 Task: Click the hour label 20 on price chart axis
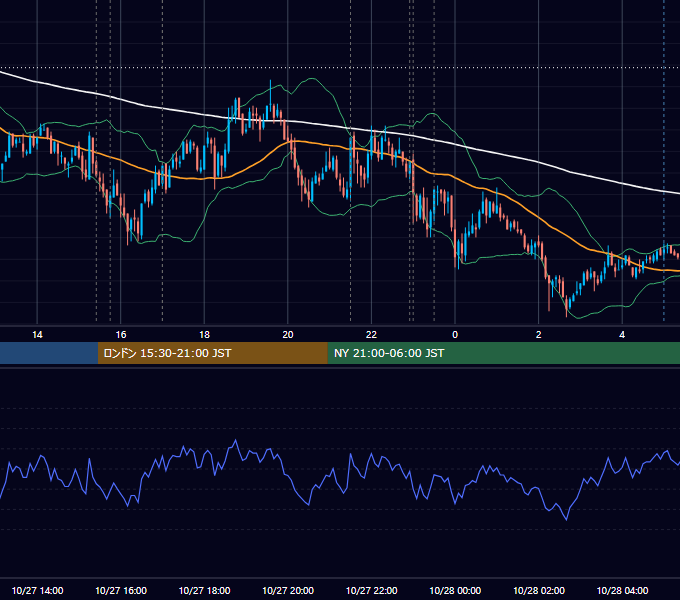click(x=288, y=335)
